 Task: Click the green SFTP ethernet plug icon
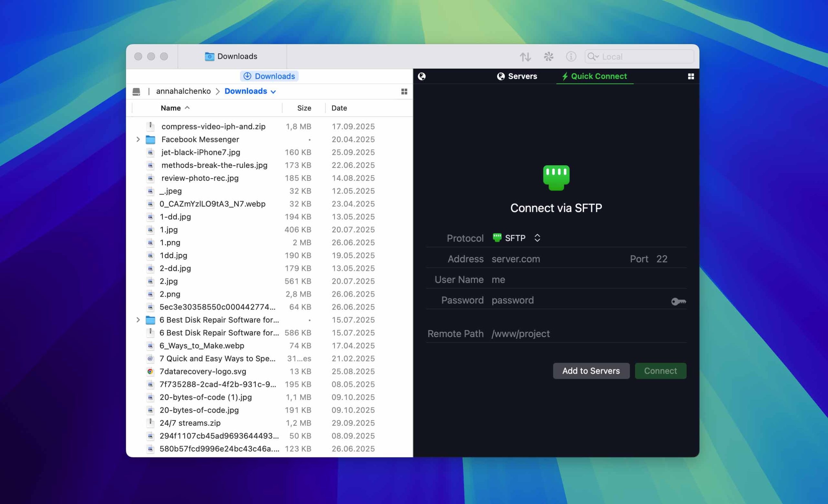click(556, 177)
